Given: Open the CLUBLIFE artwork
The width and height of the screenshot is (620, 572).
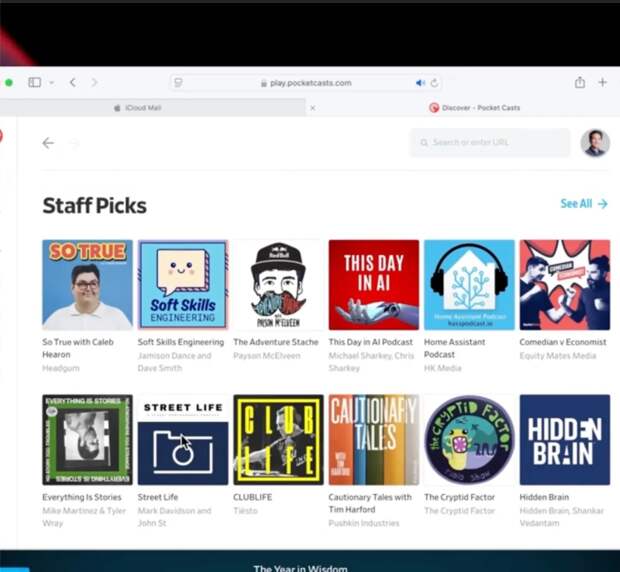Looking at the screenshot, I should 278,440.
